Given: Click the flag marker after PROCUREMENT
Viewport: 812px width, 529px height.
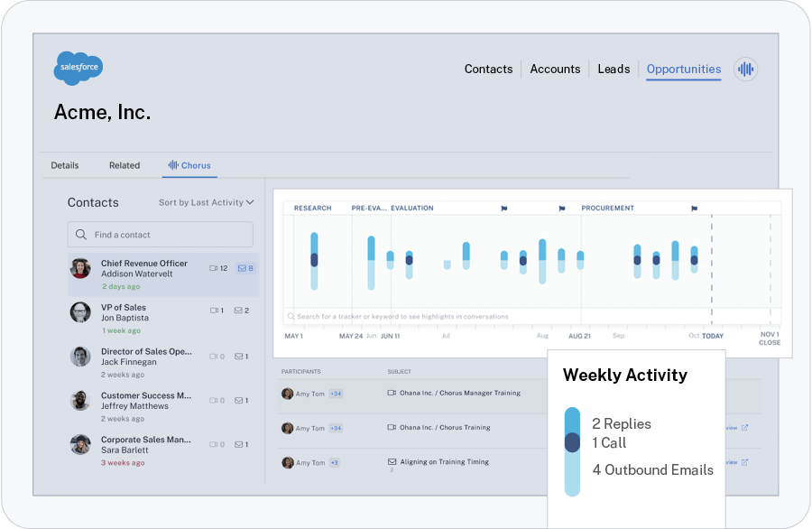Looking at the screenshot, I should [x=694, y=209].
